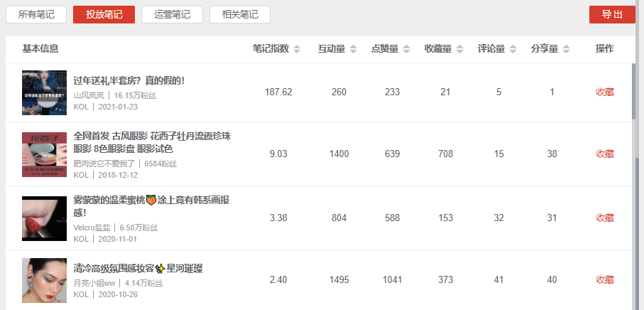Select the 投放笔记 tab

104,14
